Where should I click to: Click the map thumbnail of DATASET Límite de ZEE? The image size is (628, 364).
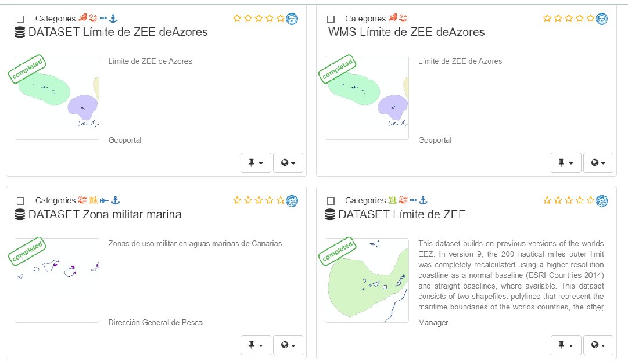[367, 280]
